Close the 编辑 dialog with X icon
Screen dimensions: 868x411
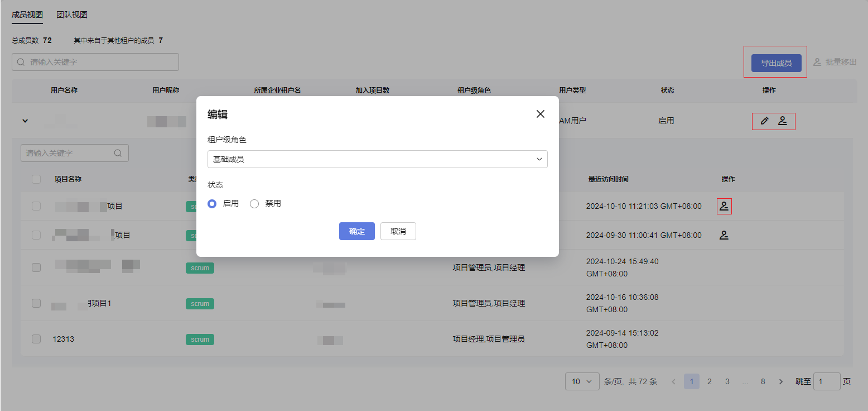click(540, 114)
